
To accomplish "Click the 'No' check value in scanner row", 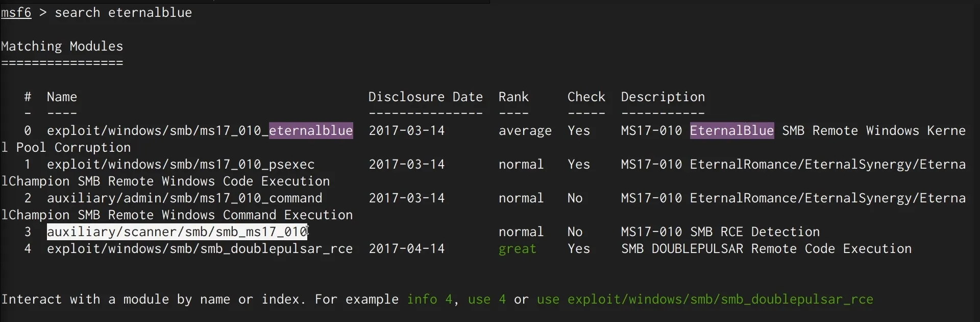I will click(575, 232).
